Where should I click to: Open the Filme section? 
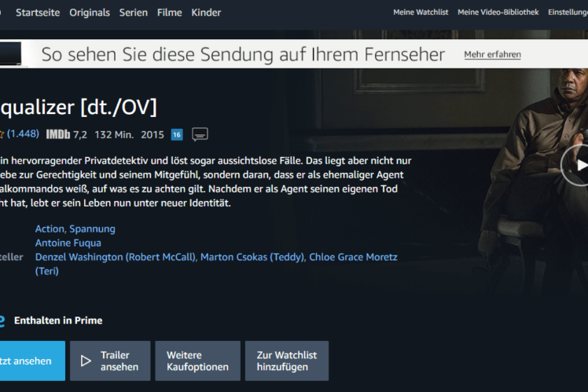point(170,13)
